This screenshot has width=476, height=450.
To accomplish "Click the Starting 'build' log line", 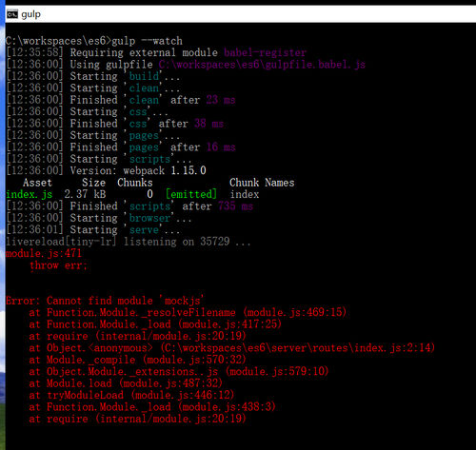I will (x=92, y=76).
